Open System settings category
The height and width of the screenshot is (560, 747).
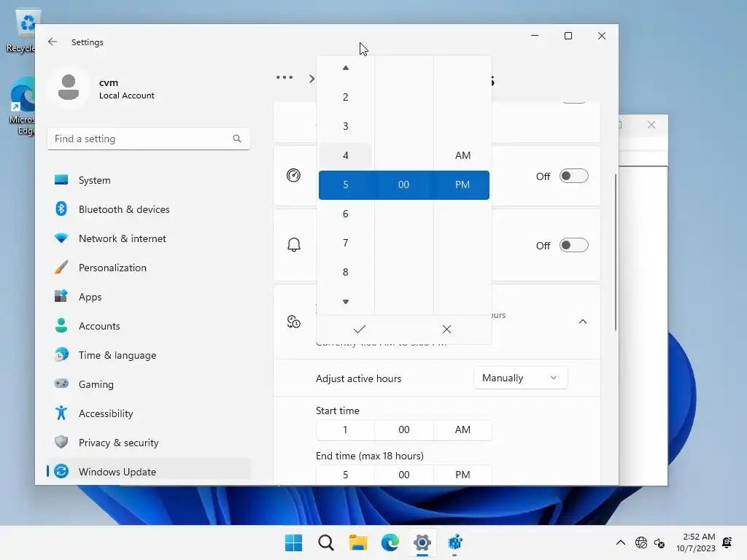click(149, 180)
